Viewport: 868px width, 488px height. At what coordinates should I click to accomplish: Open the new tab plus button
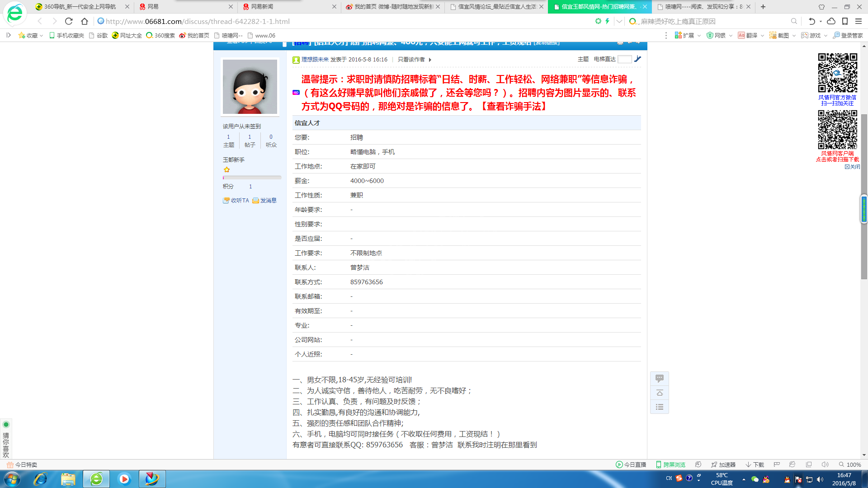point(763,7)
